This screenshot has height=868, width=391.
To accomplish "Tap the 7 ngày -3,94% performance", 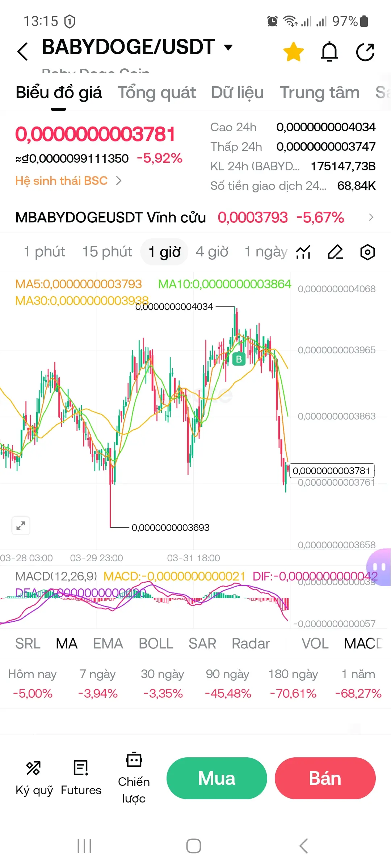I will coord(98,684).
